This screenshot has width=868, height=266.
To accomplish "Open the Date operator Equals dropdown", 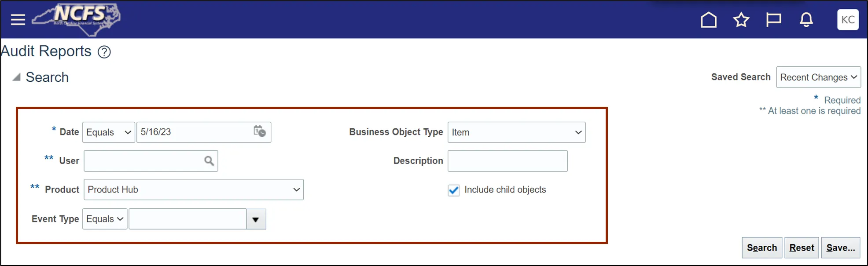I will [x=109, y=132].
